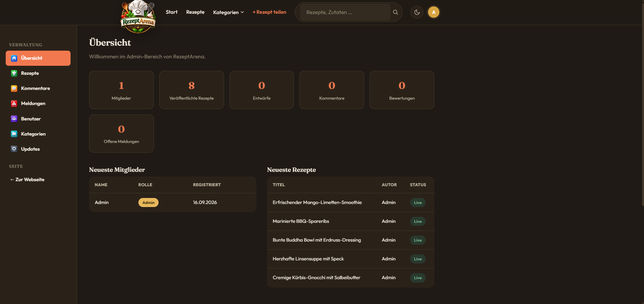Click the Benutzer sidebar label
Image resolution: width=644 pixels, height=304 pixels.
tap(31, 119)
